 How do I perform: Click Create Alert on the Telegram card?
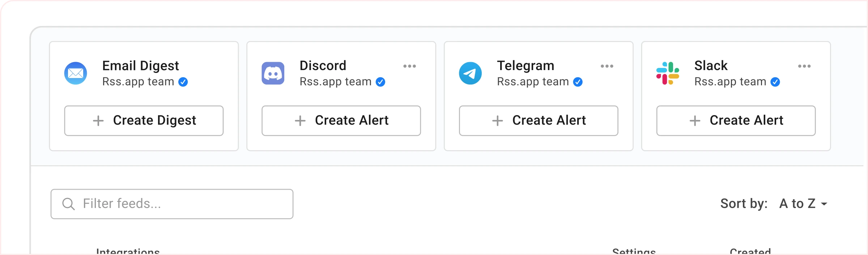538,121
